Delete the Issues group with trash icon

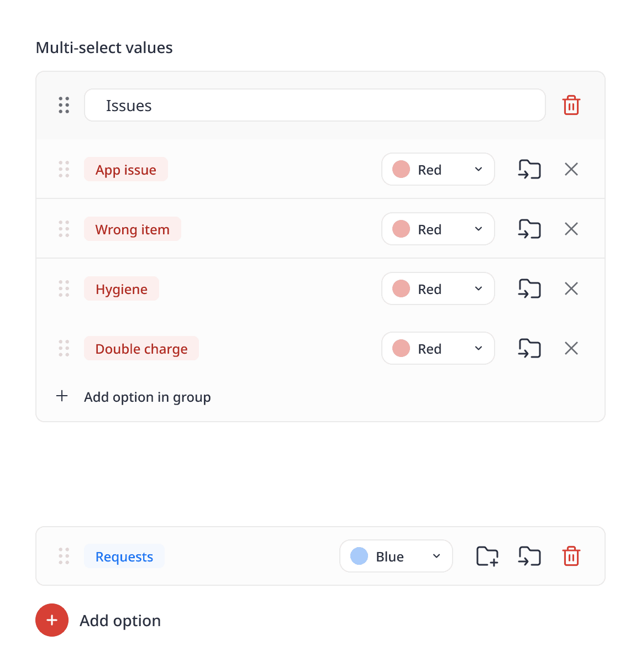571,105
